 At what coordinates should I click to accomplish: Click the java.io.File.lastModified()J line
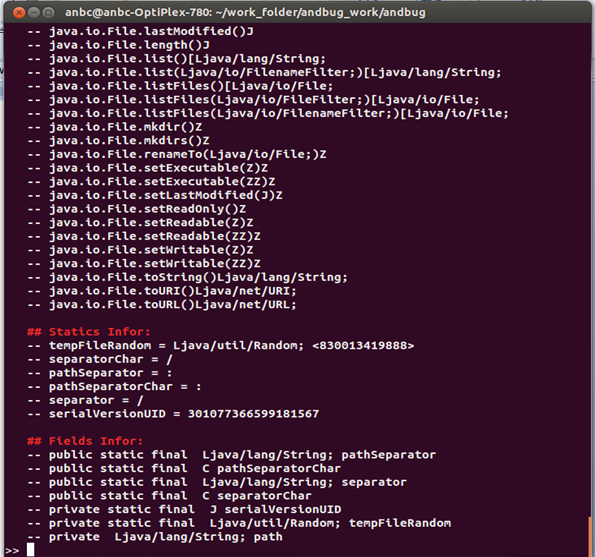click(x=140, y=31)
